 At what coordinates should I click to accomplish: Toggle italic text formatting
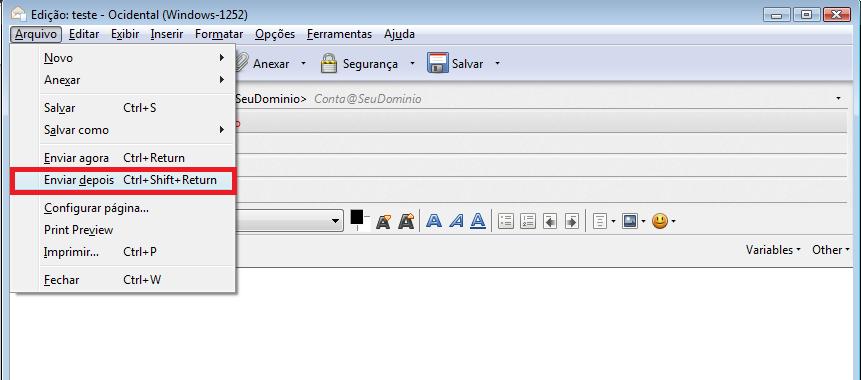click(x=456, y=221)
